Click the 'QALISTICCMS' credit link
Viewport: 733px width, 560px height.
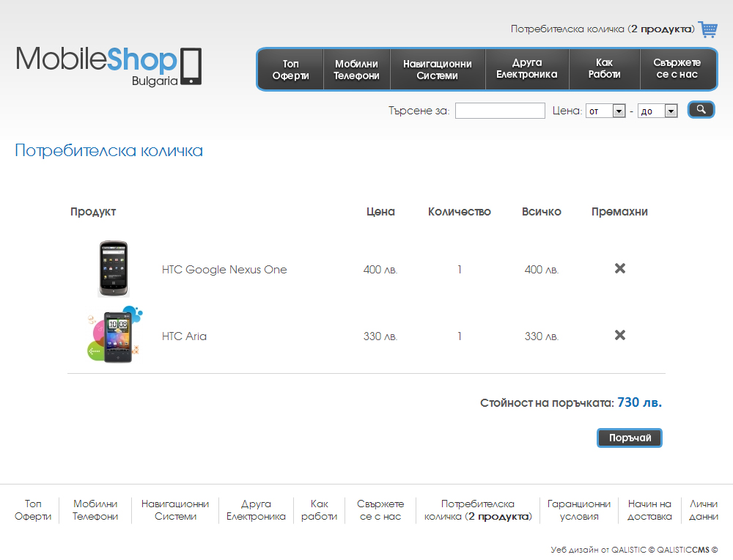point(683,550)
